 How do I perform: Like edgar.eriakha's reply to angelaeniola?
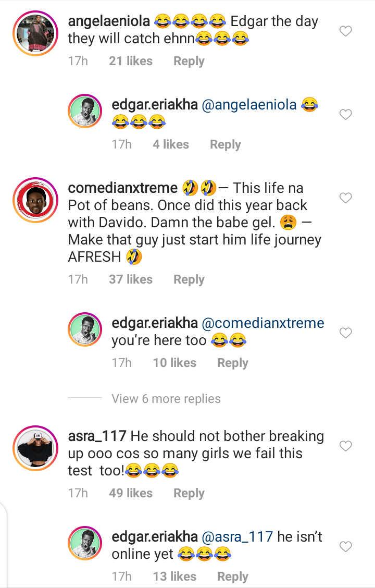point(345,115)
